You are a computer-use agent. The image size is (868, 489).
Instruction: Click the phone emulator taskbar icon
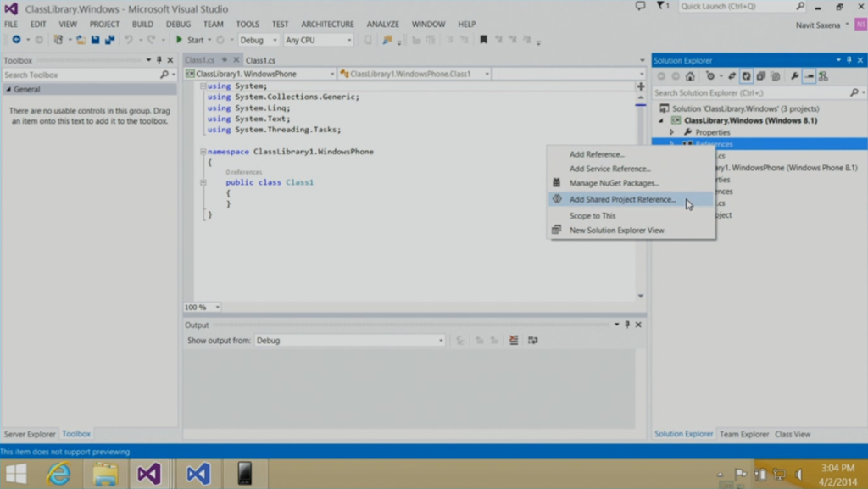[245, 474]
